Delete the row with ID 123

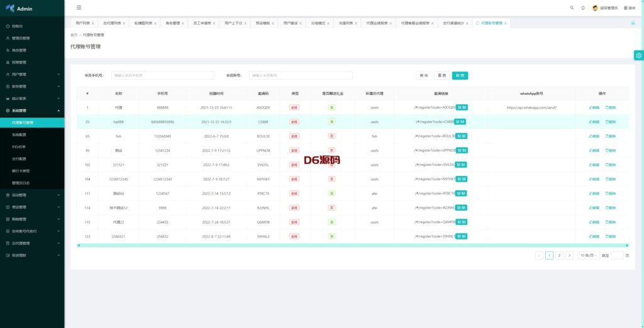tap(611, 236)
